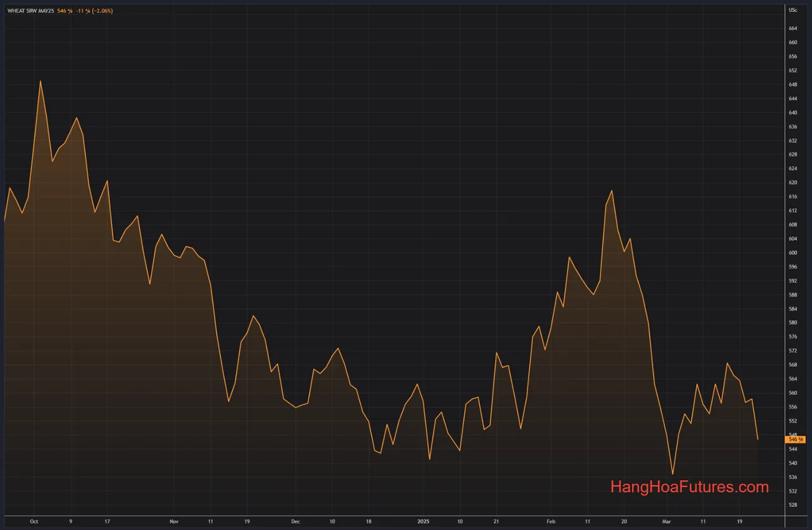Screen dimensions: 812x530
Task: Click the WHEAT SRW MAY25 symbol title
Action: (x=31, y=11)
